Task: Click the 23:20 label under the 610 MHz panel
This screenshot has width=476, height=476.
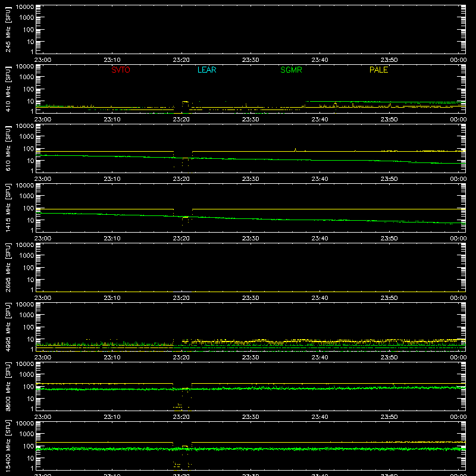Action: tap(181, 179)
